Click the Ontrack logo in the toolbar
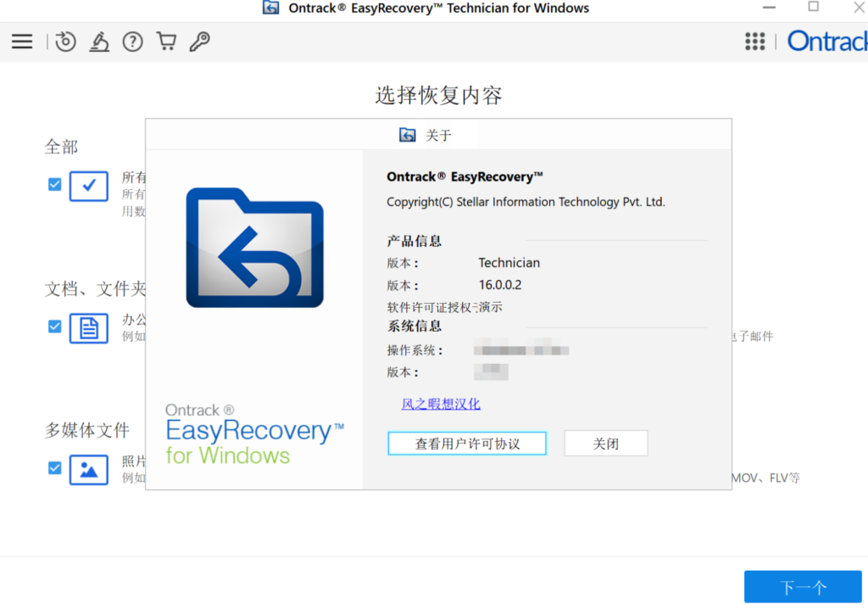The width and height of the screenshot is (868, 609). (x=826, y=41)
